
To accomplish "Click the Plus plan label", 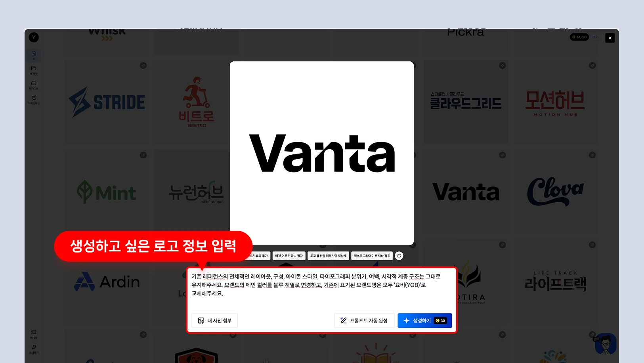I will [x=596, y=37].
